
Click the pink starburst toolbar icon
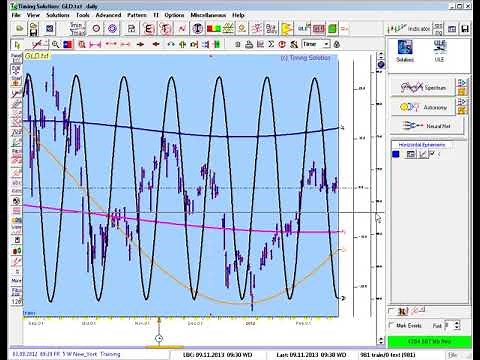(x=256, y=29)
